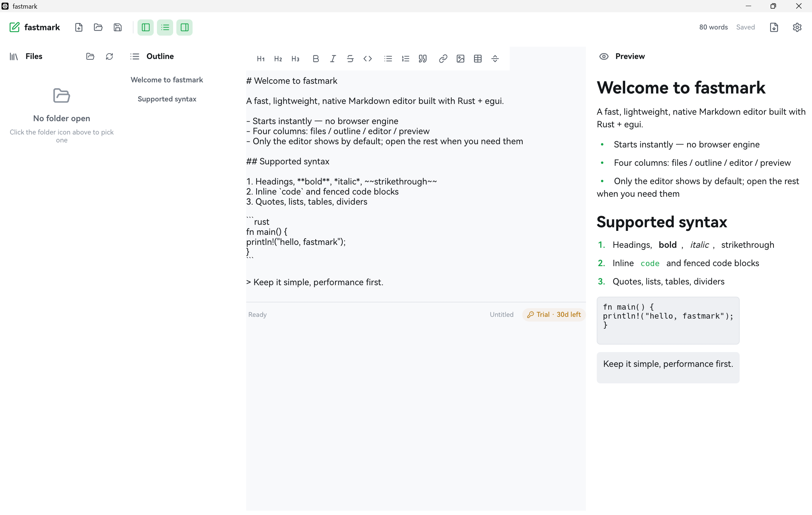Open a file with the folder icon
This screenshot has height=515, width=812.
click(x=98, y=27)
